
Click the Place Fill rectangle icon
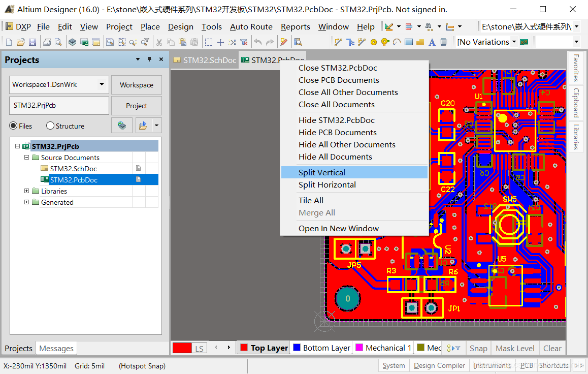pyautogui.click(x=409, y=42)
